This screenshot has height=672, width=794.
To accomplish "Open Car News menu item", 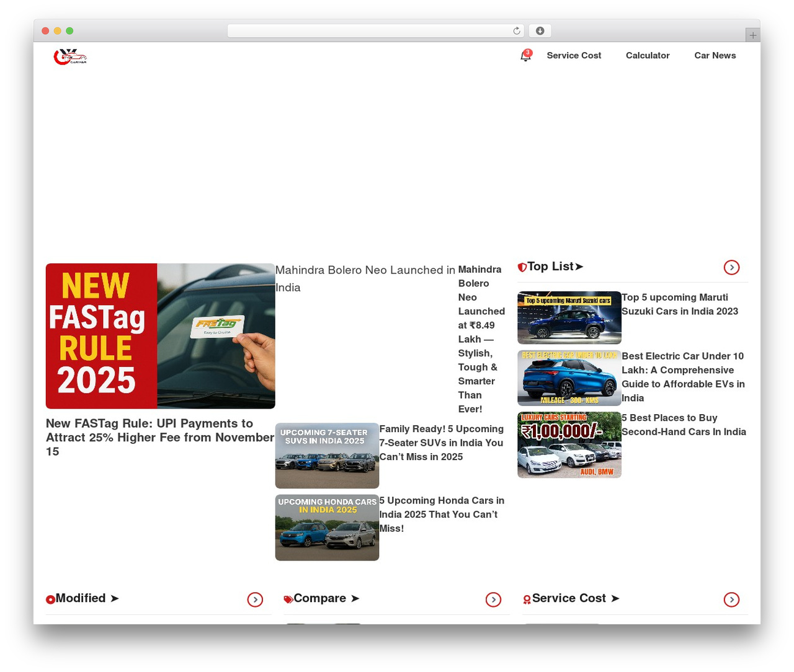I will (715, 55).
